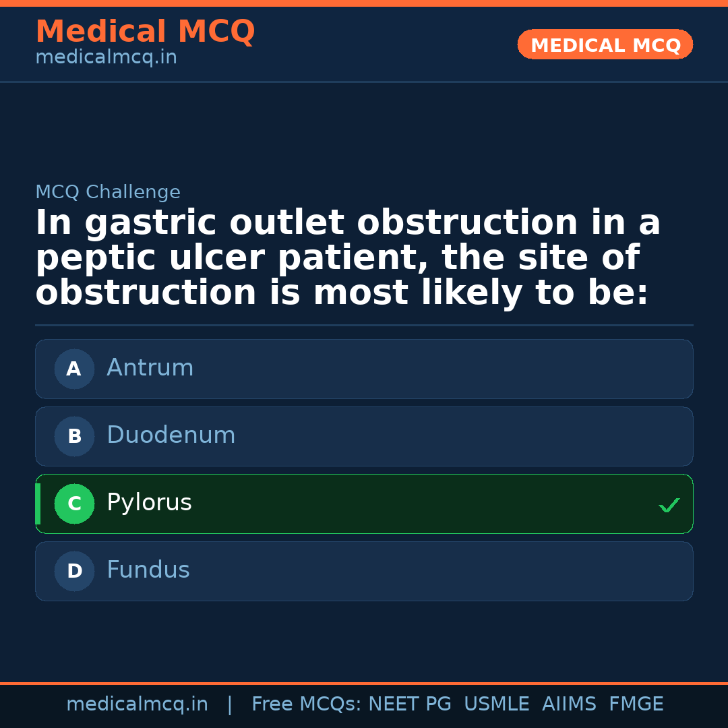Click the green checkmark on Pylorus

coord(668,504)
